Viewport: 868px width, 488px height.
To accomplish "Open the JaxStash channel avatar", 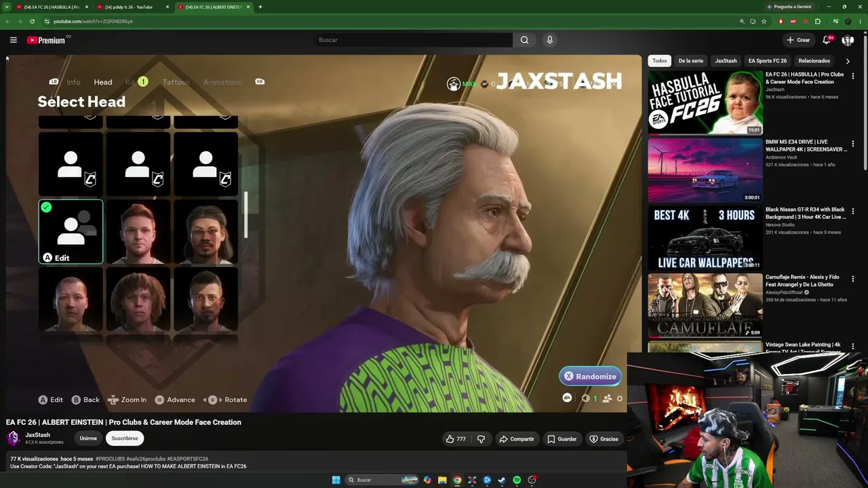I will 13,438.
